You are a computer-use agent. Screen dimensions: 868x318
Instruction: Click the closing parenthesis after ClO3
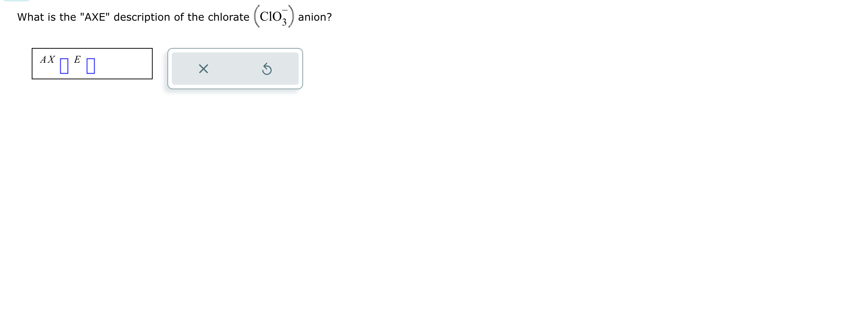291,17
